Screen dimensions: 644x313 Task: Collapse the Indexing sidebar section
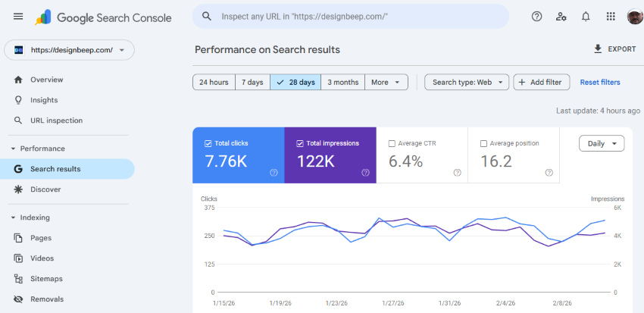[x=13, y=218]
